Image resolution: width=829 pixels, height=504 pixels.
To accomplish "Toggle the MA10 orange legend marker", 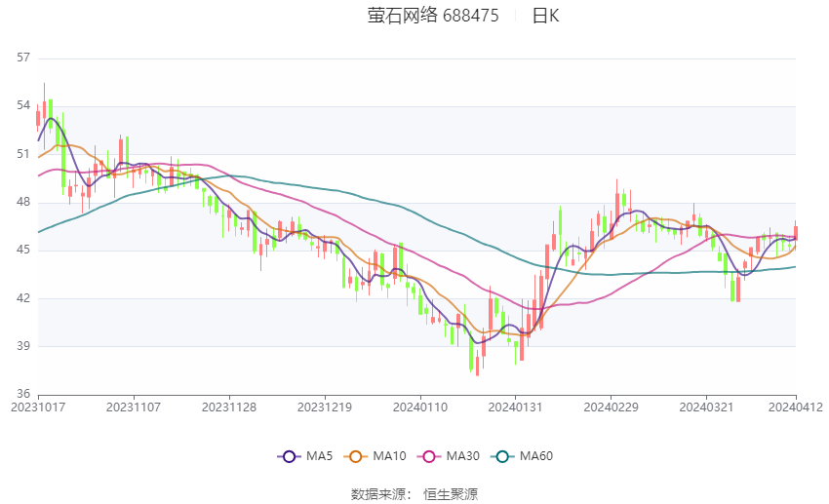I will [x=355, y=456].
